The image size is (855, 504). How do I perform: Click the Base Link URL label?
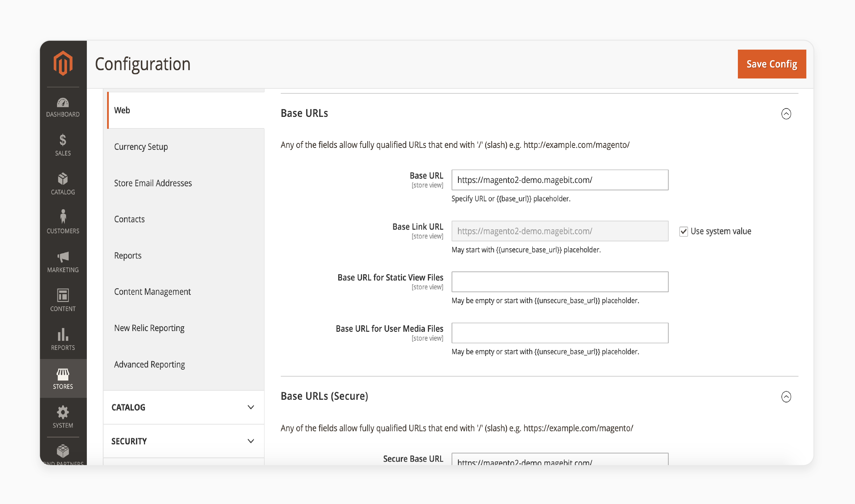[x=417, y=227]
